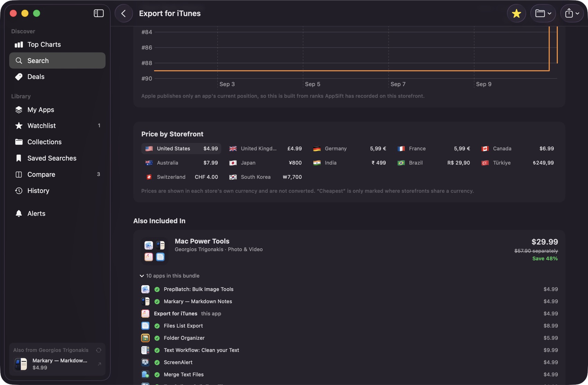Click the green check beside Folder Organizer

157,338
